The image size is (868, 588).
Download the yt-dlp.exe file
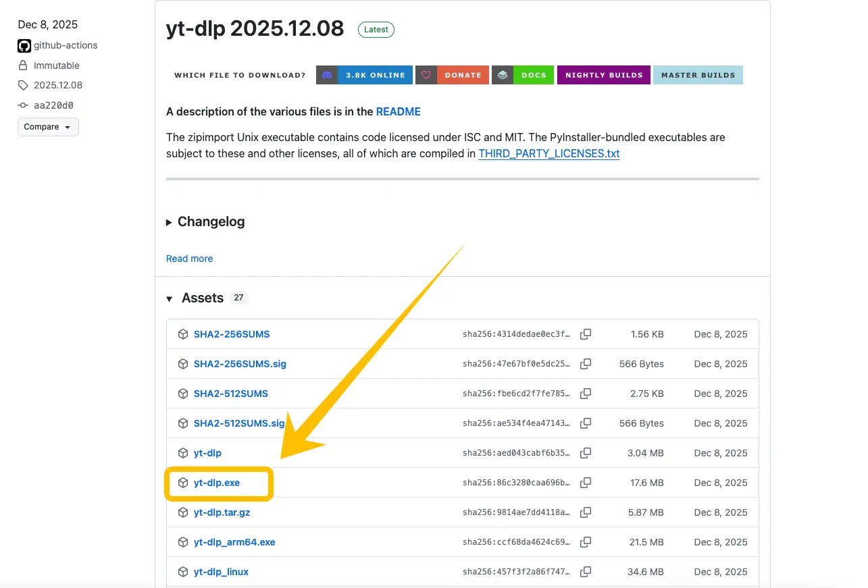pos(217,483)
